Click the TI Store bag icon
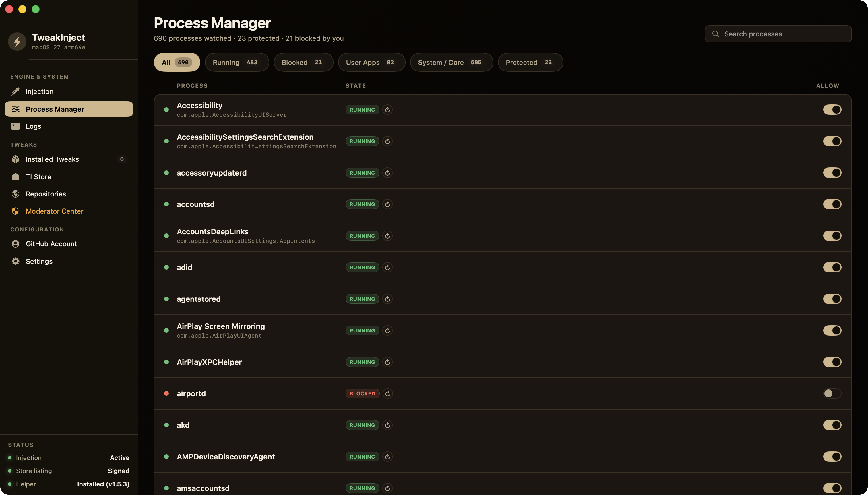868x495 pixels. click(x=15, y=177)
